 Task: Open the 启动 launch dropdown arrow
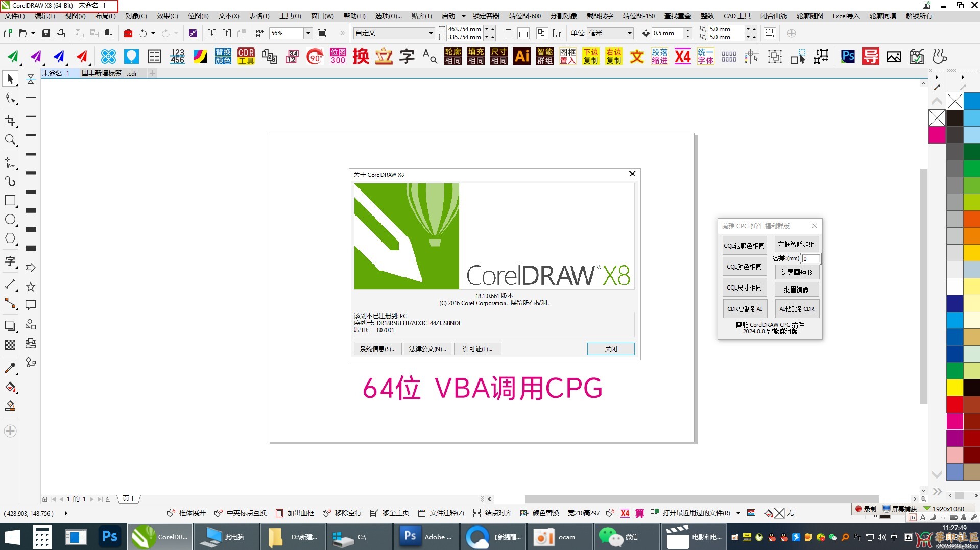click(x=464, y=16)
